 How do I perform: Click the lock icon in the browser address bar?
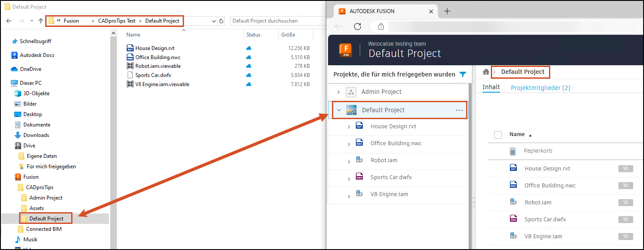[381, 27]
